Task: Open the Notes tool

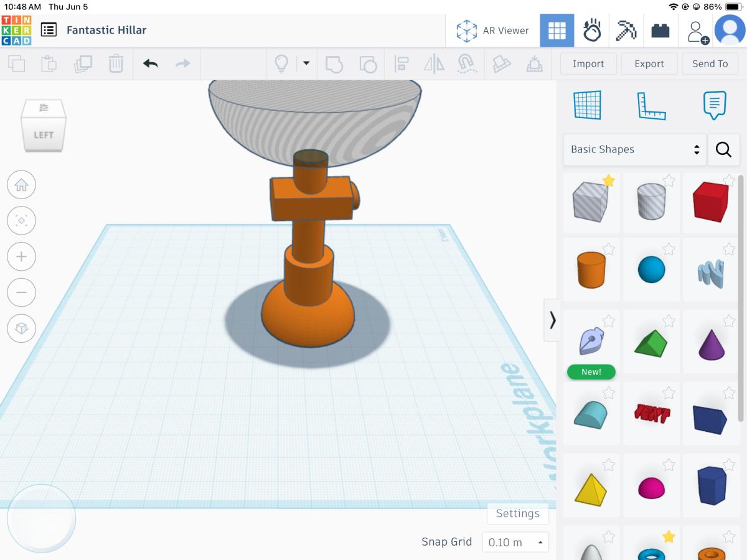Action: pos(715,105)
